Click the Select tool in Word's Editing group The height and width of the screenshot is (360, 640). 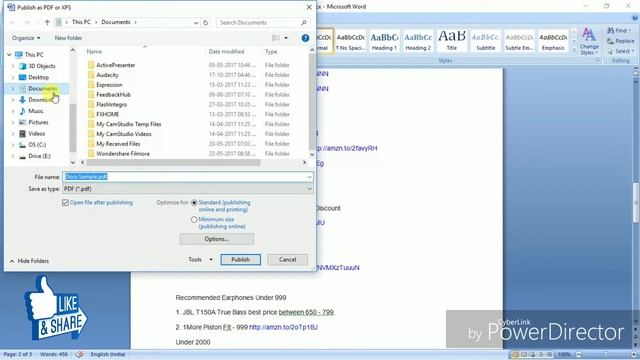tap(620, 51)
